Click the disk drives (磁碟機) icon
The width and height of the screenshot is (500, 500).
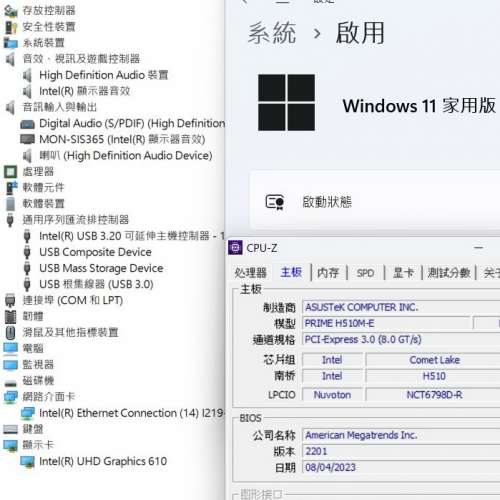(11, 383)
